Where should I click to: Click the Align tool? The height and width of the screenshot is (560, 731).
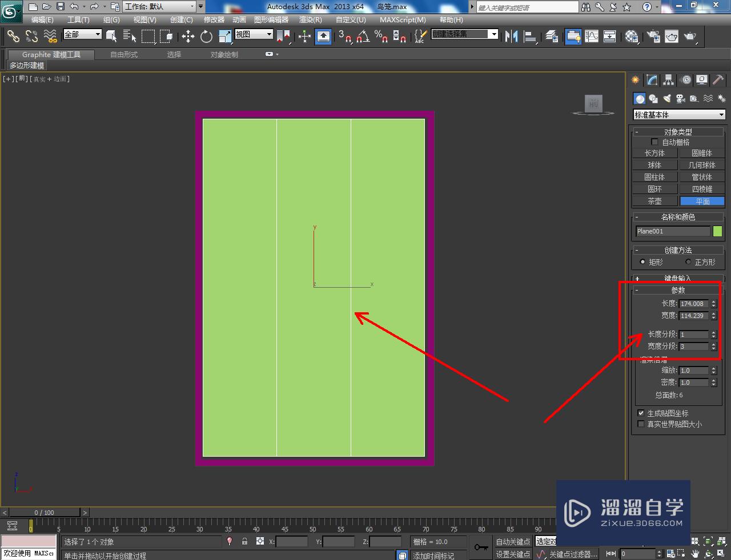(530, 37)
